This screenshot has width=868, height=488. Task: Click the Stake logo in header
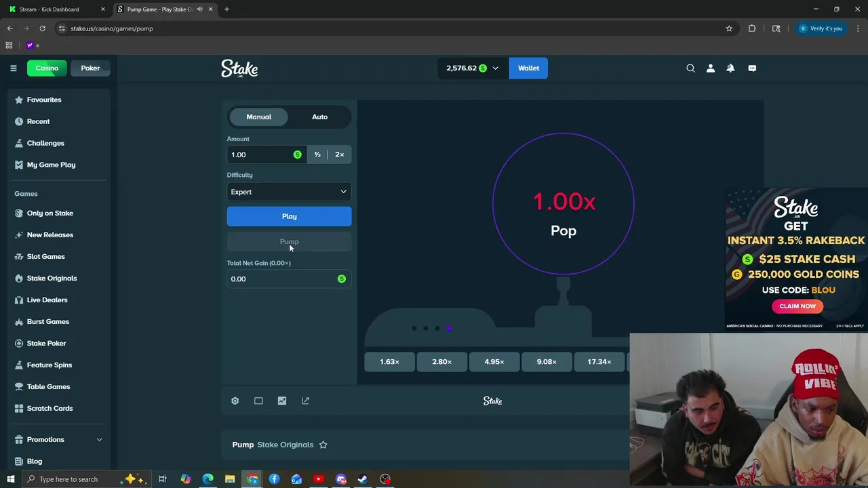pyautogui.click(x=239, y=68)
